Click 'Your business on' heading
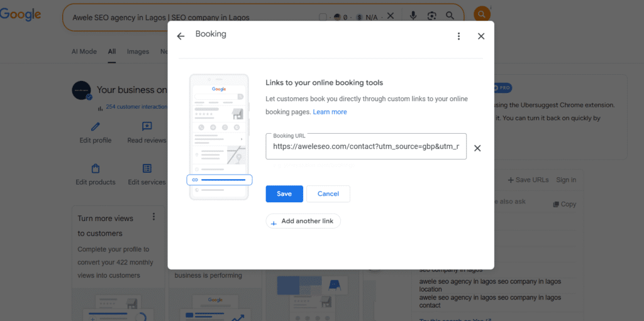644x321 pixels. [132, 90]
